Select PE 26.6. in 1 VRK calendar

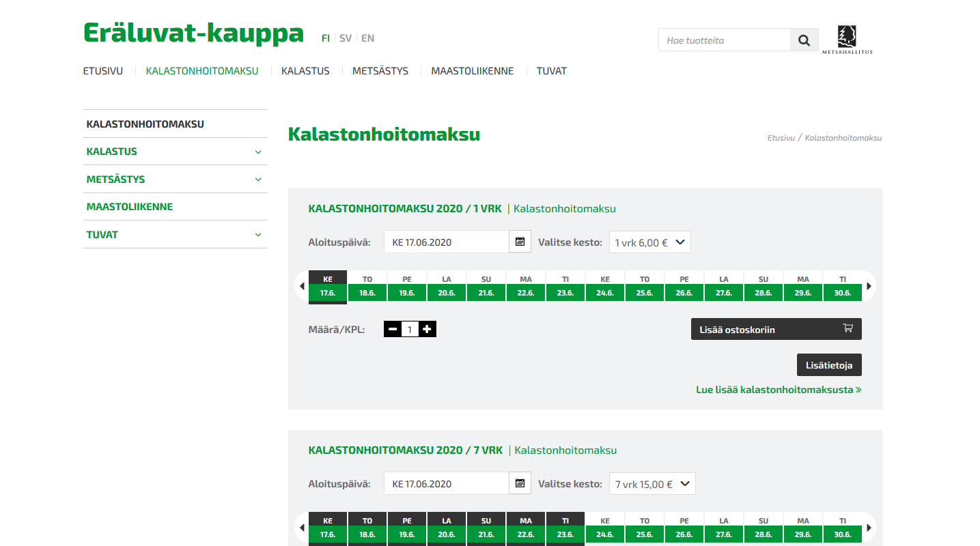(x=684, y=286)
